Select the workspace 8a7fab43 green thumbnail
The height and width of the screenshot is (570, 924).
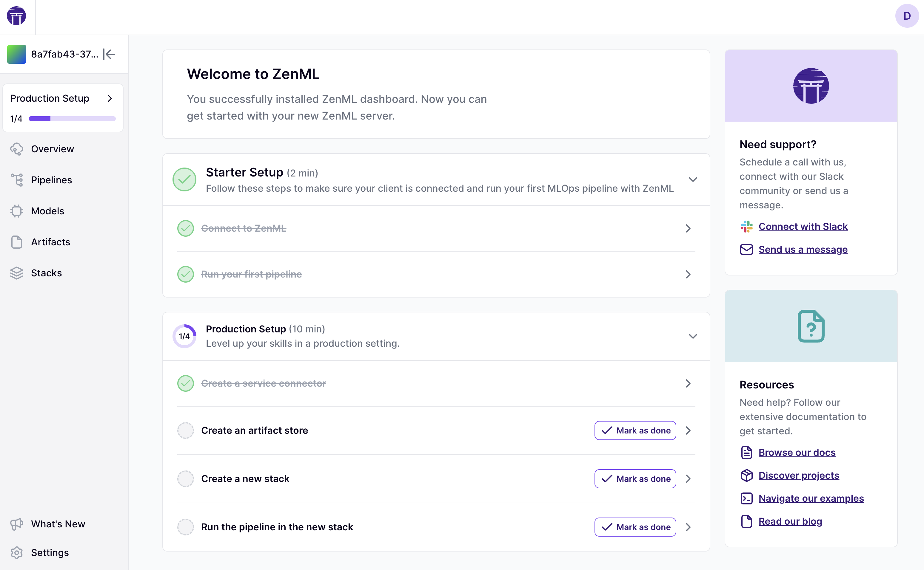point(17,54)
